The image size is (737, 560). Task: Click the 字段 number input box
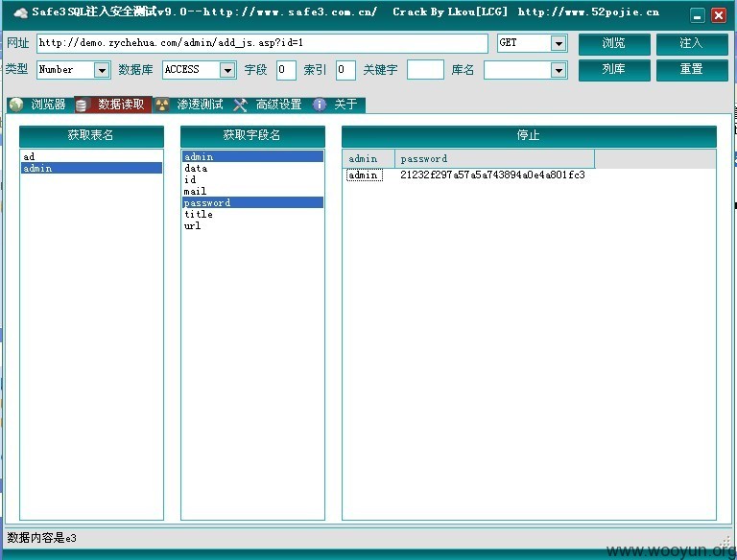click(286, 70)
